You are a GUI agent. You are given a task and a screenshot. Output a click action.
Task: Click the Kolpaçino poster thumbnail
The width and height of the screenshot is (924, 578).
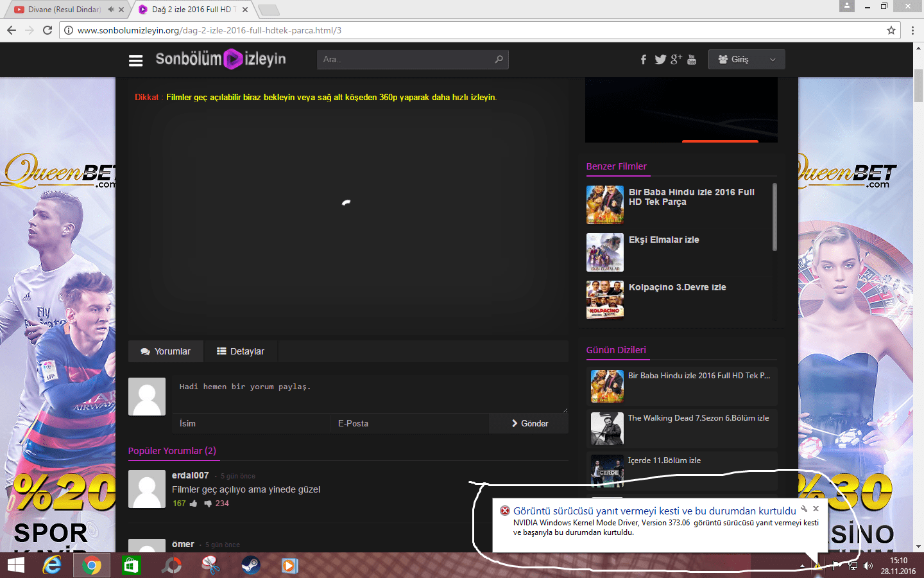[x=605, y=300]
